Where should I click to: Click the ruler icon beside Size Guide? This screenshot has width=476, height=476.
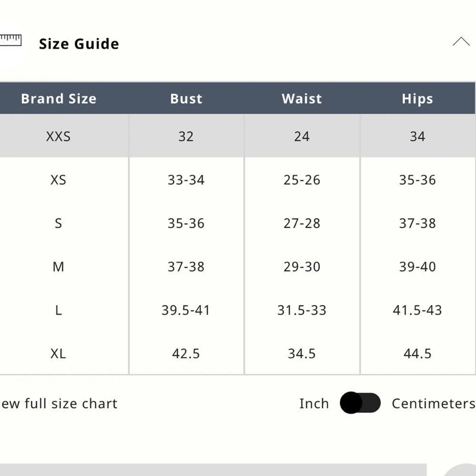[11, 40]
